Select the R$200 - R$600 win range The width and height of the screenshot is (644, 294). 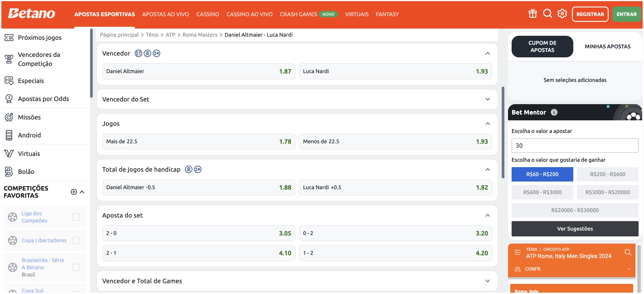click(x=608, y=174)
